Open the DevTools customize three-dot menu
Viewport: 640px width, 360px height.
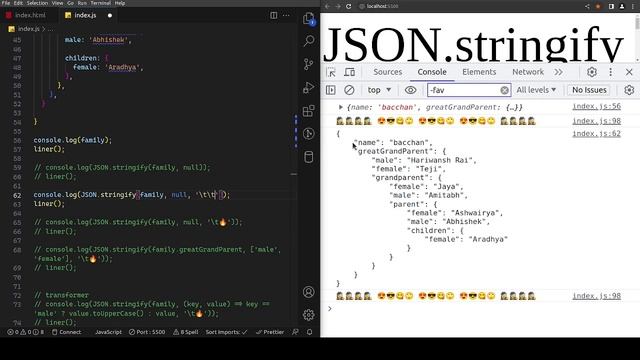click(x=611, y=72)
